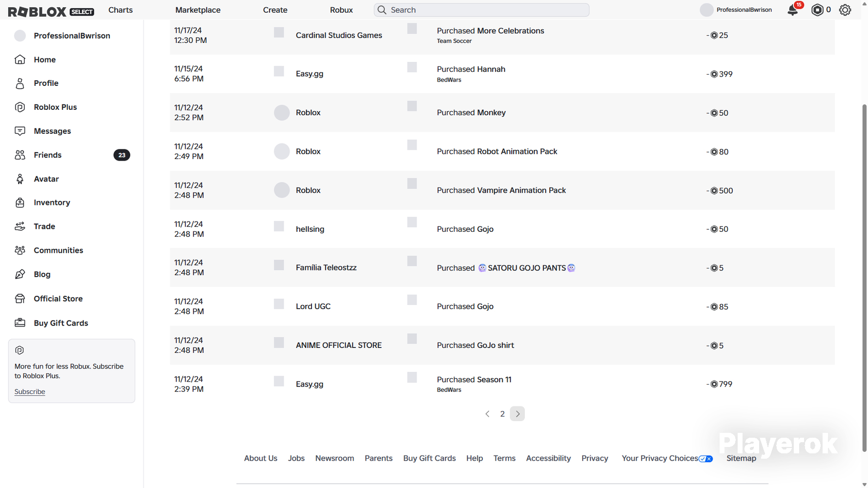Open the Hannah item link

(x=491, y=69)
